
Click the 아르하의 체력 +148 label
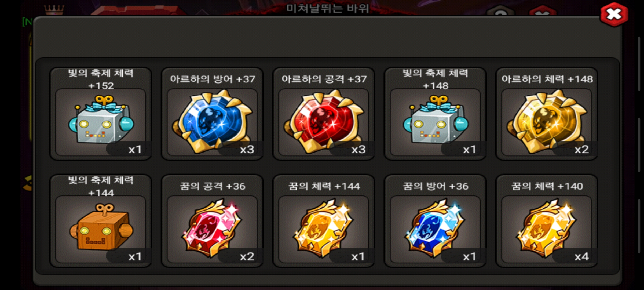point(547,79)
